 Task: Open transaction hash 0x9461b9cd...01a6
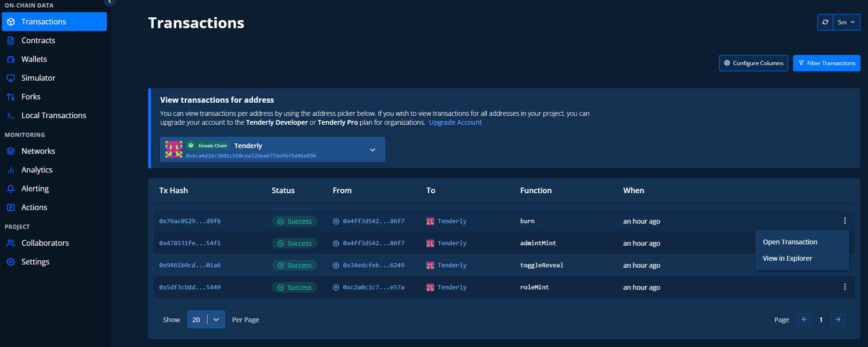[190, 265]
